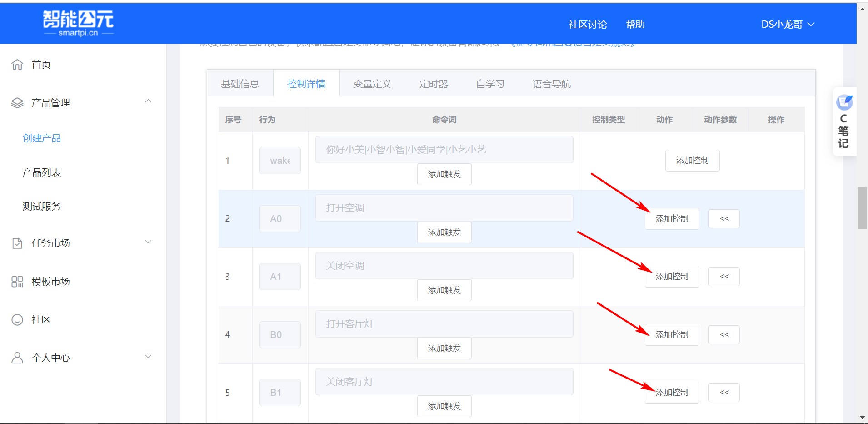
Task: Select 创建产品 in the sidebar
Action: 42,138
